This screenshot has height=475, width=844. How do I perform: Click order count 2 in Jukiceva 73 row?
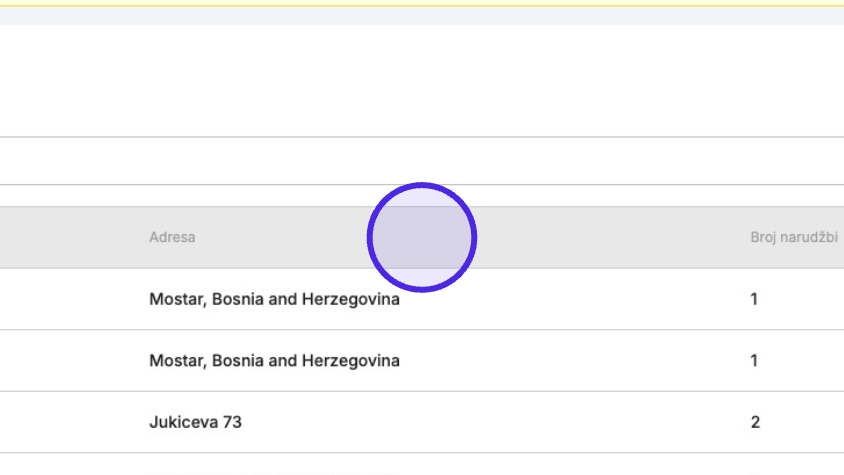click(755, 422)
